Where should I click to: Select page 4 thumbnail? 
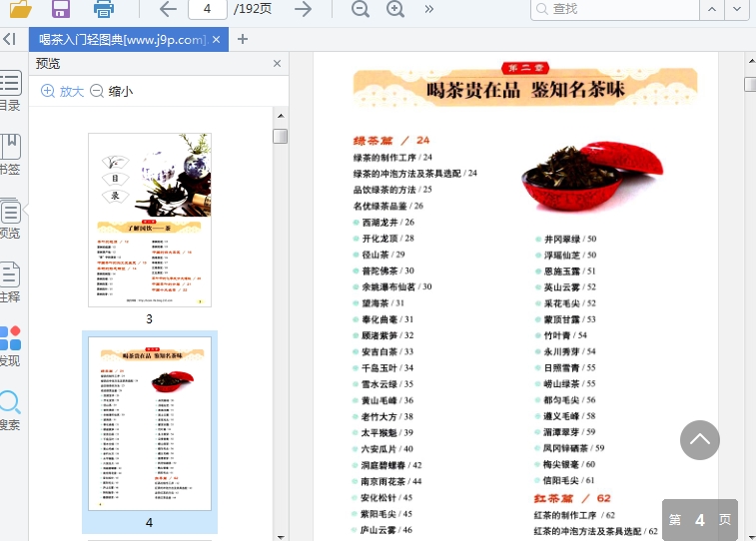[x=150, y=423]
